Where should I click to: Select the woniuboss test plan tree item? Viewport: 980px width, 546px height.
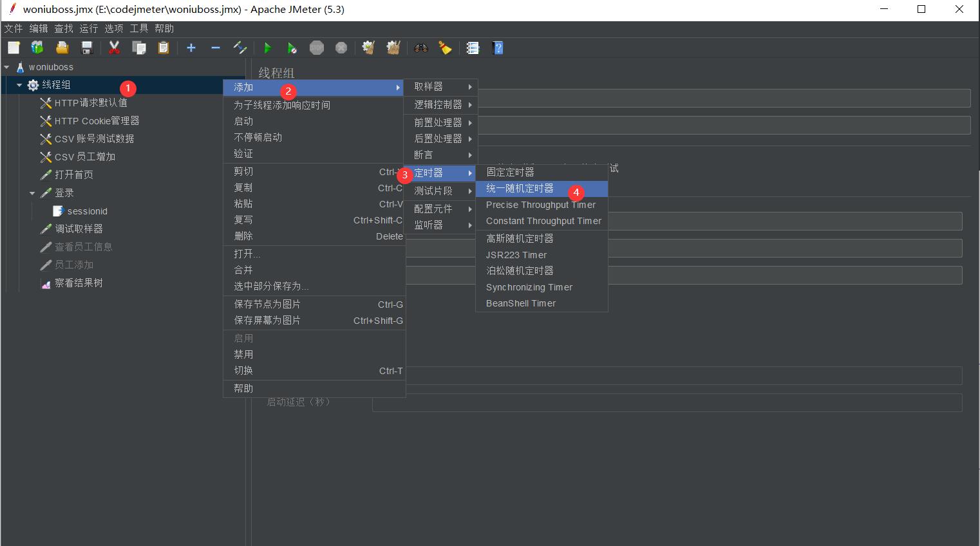point(51,67)
